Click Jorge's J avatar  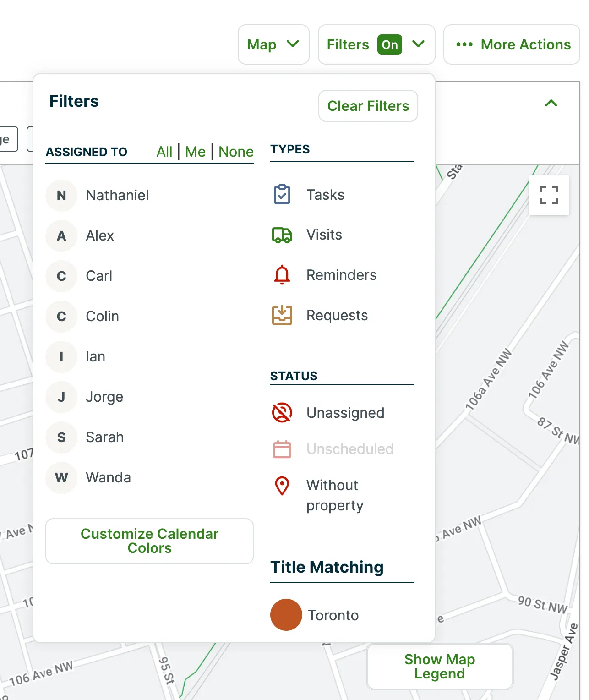pyautogui.click(x=61, y=397)
